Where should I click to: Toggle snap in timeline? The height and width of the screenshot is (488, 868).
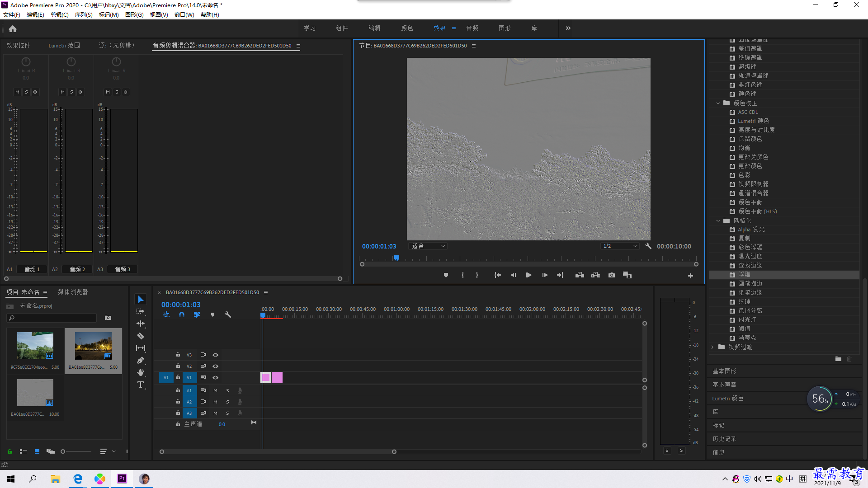click(x=182, y=314)
